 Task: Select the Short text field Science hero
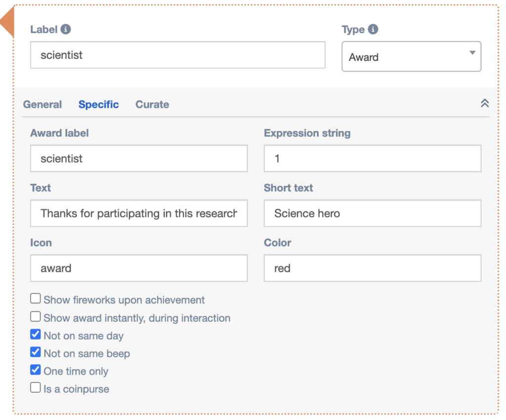(372, 213)
